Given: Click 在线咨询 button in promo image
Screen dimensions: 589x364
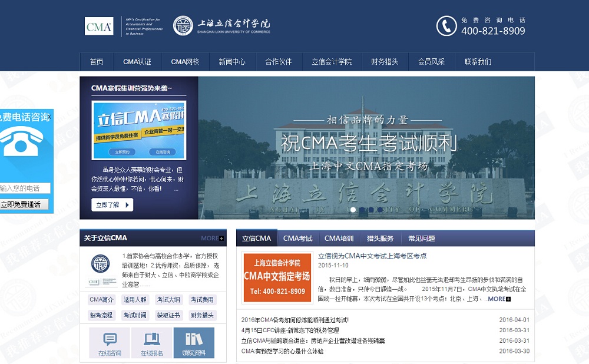Looking at the screenshot, I should [x=163, y=152].
